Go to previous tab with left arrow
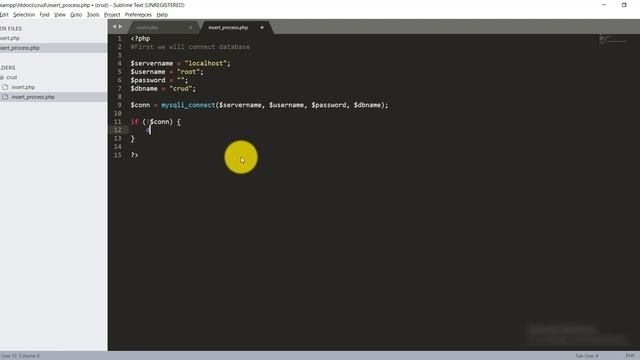This screenshot has width=640, height=360. tap(114, 27)
